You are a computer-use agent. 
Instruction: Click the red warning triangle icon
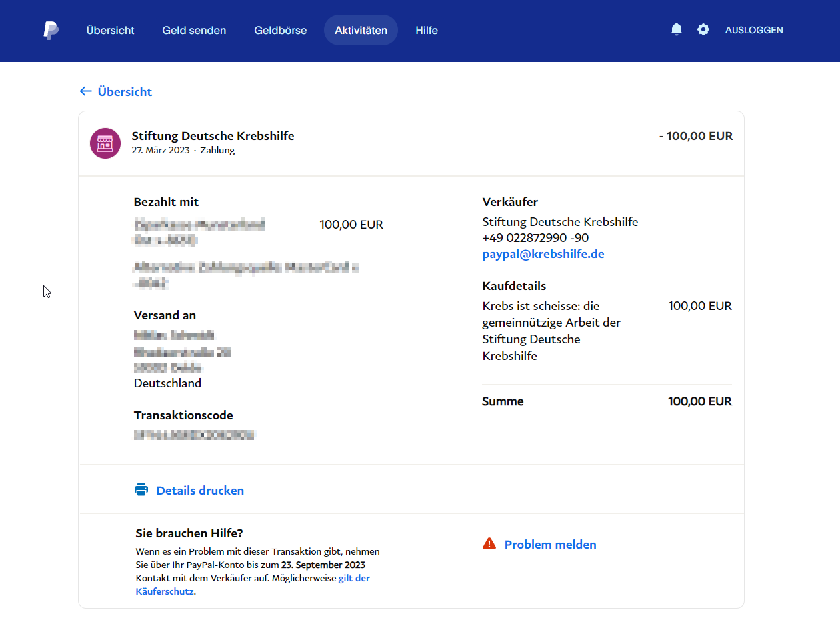point(489,544)
